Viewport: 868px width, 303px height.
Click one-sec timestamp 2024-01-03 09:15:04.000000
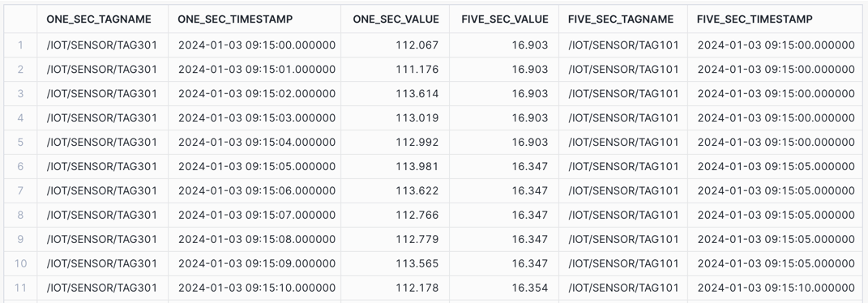coord(254,142)
